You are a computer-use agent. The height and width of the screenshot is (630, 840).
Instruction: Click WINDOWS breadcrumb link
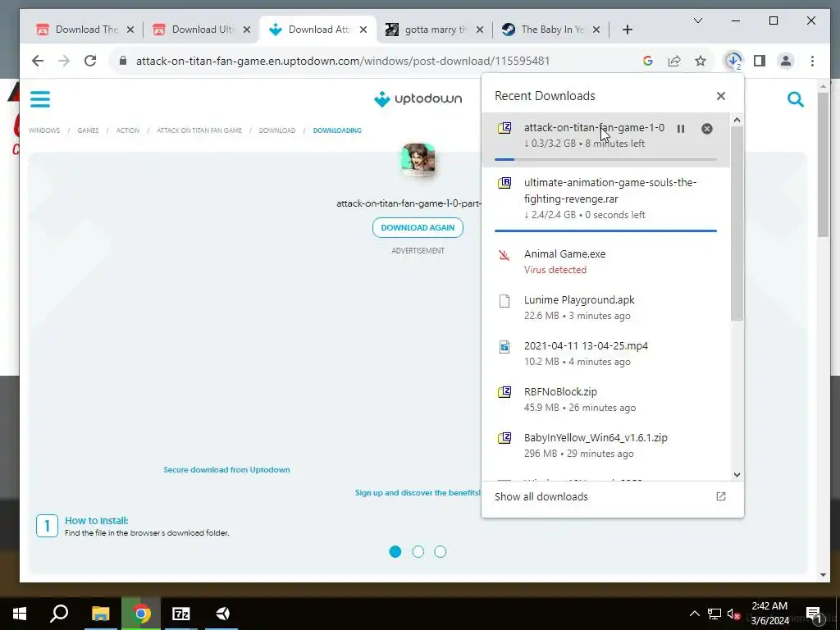44,130
